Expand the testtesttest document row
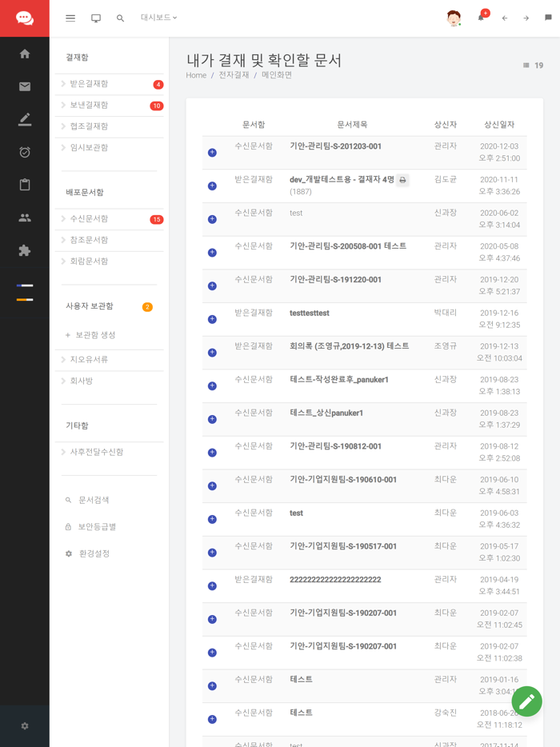 212,319
